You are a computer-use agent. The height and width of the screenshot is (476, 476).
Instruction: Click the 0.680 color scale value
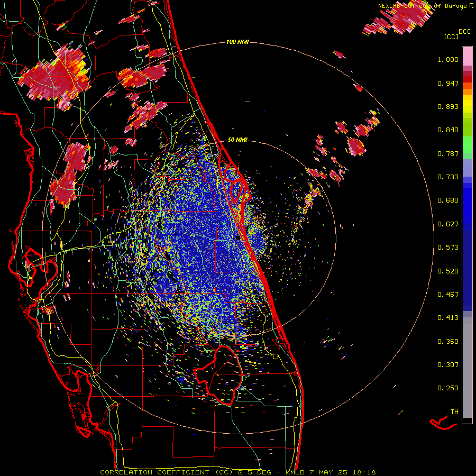(448, 200)
